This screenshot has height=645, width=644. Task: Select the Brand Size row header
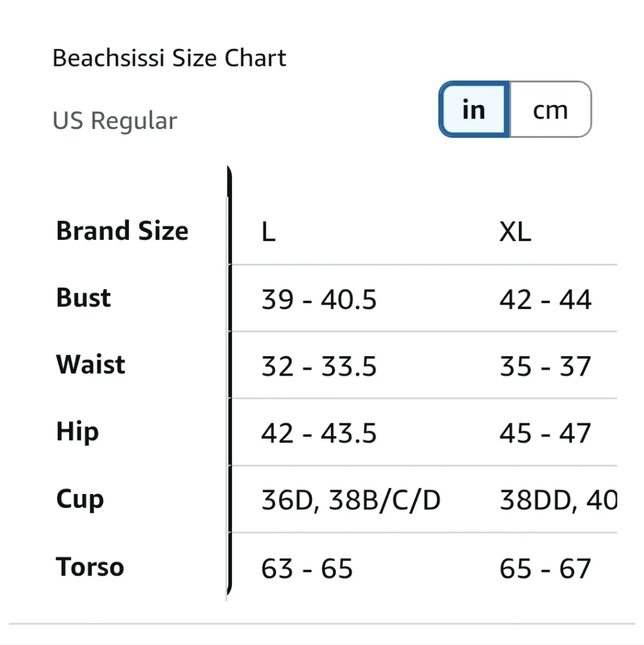[122, 231]
